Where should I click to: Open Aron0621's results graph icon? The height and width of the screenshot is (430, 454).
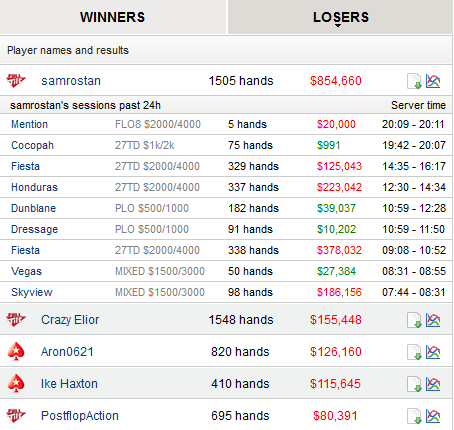[x=433, y=352]
